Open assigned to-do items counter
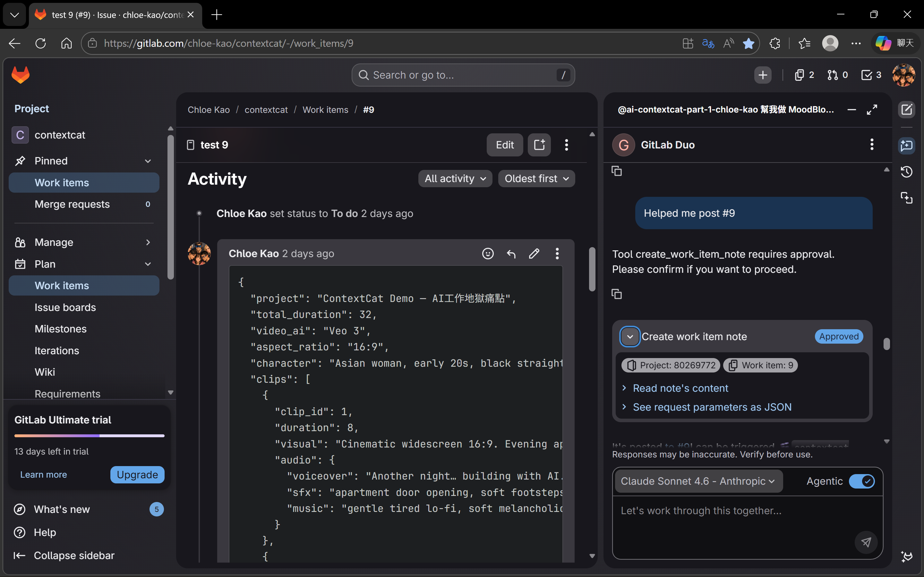The height and width of the screenshot is (577, 924). pyautogui.click(x=871, y=75)
